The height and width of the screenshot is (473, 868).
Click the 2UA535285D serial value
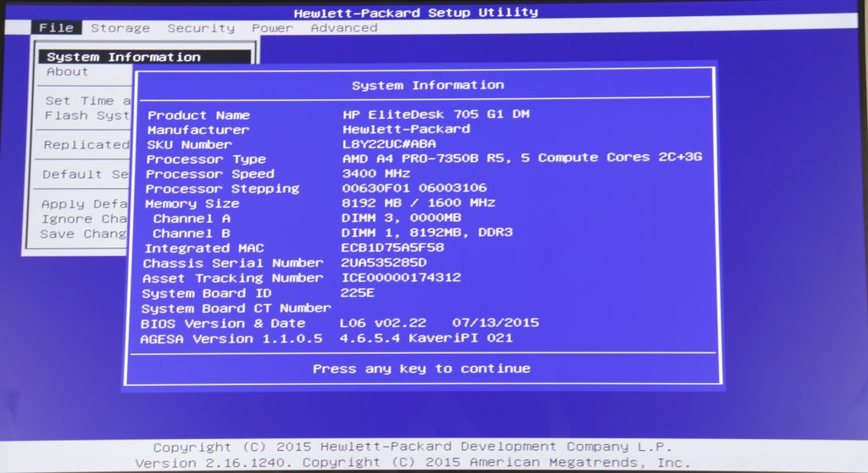(384, 263)
